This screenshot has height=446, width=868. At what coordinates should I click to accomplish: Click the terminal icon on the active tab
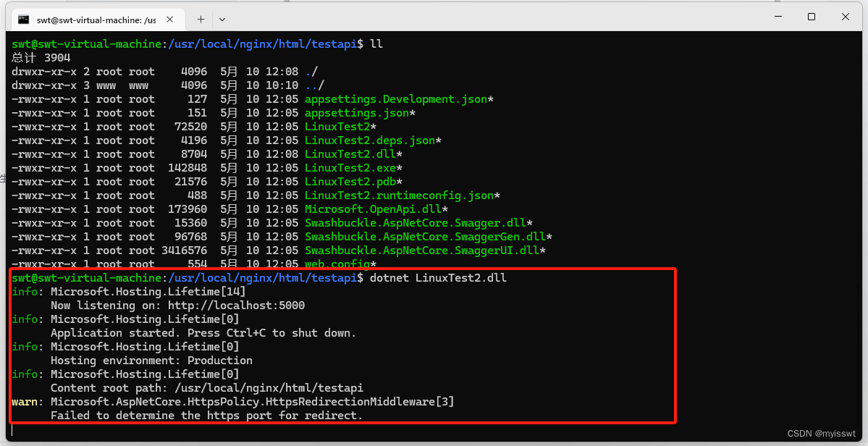24,19
